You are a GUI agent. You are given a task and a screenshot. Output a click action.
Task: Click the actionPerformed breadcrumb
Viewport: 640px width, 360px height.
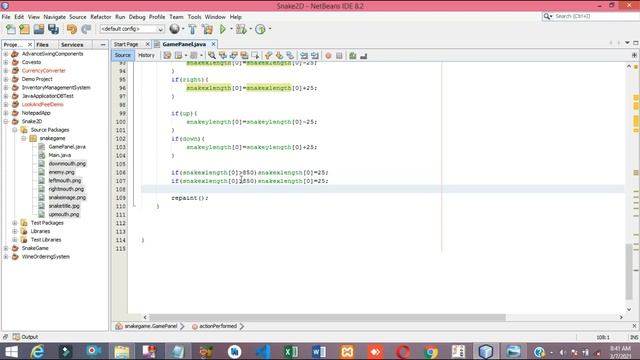coord(218,326)
